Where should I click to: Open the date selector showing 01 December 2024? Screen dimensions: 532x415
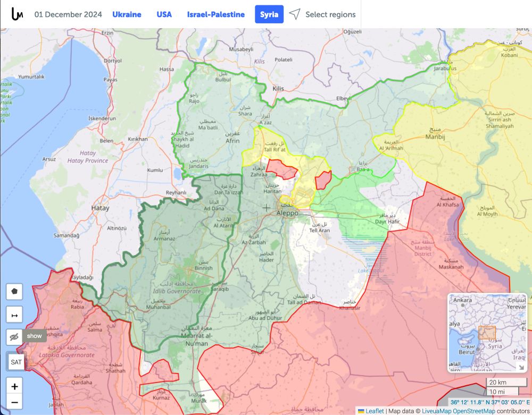click(x=68, y=14)
